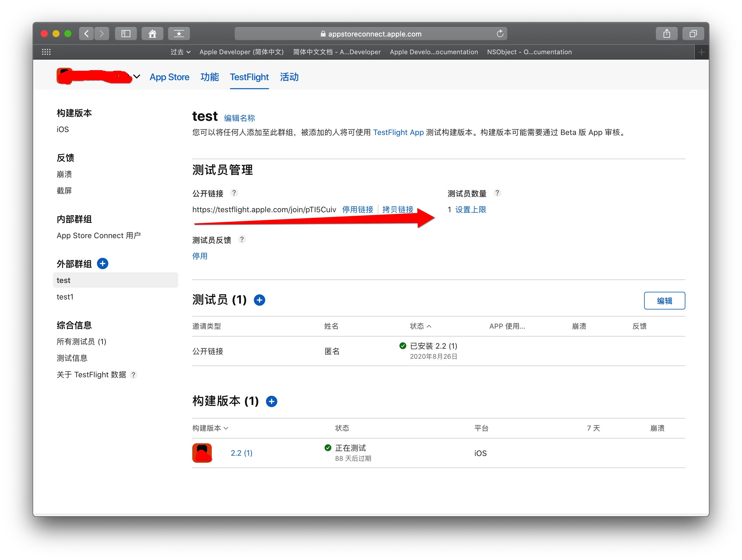
Task: Click 编辑名称 link next to test
Action: [x=239, y=118]
